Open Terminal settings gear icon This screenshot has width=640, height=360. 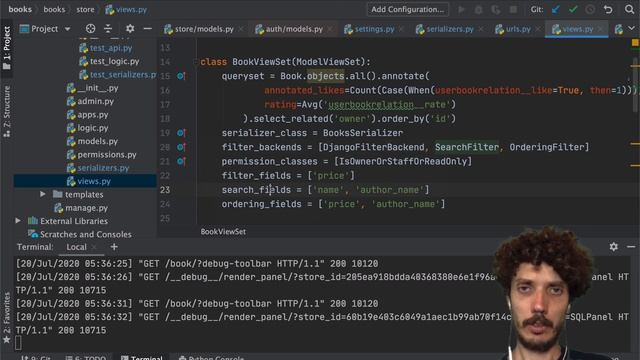tap(613, 247)
